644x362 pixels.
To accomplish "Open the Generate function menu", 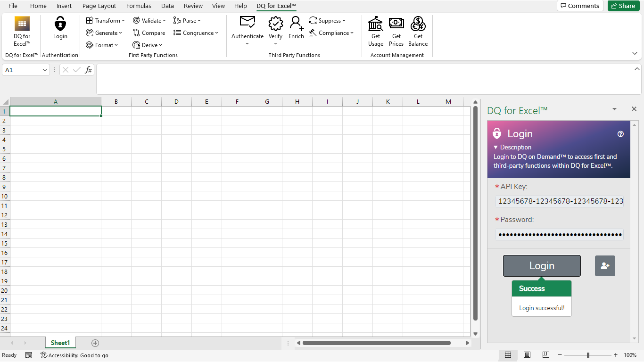I will (104, 33).
